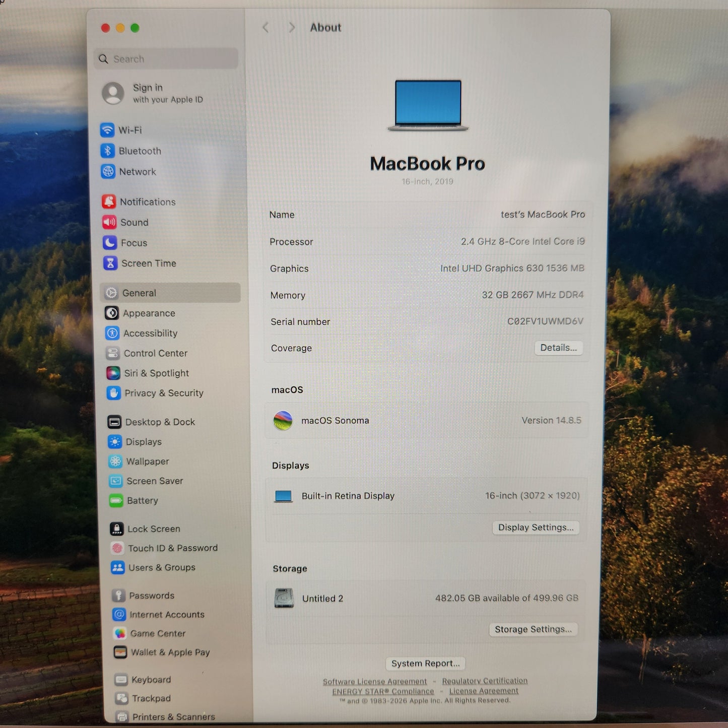
Task: Open Privacy & Security hand icon
Action: pos(114,393)
